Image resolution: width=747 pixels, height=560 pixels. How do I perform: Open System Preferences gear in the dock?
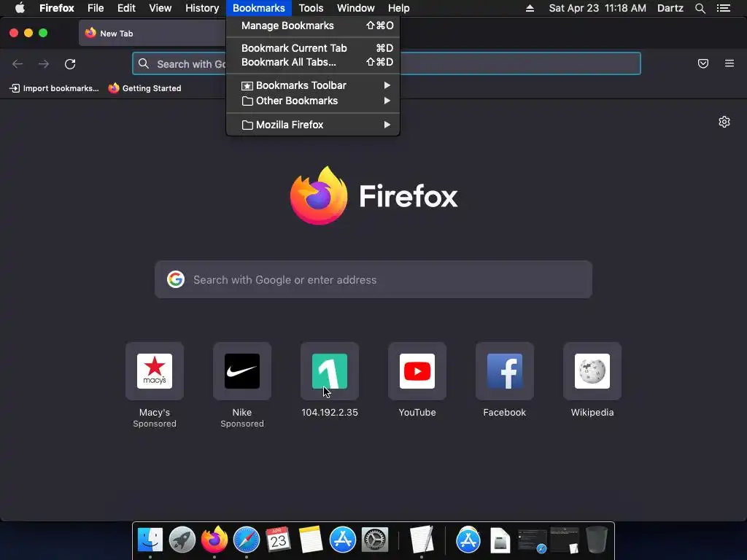pos(375,540)
